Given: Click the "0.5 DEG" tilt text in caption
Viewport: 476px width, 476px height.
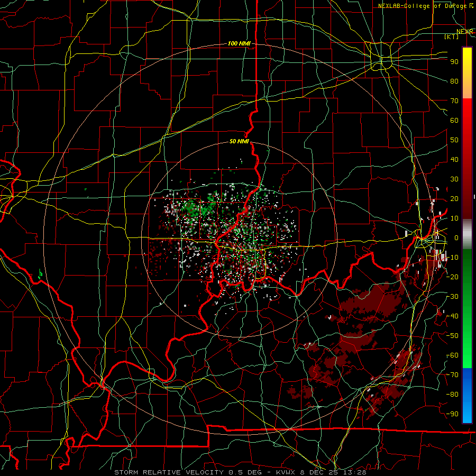Looking at the screenshot, I should (246, 472).
